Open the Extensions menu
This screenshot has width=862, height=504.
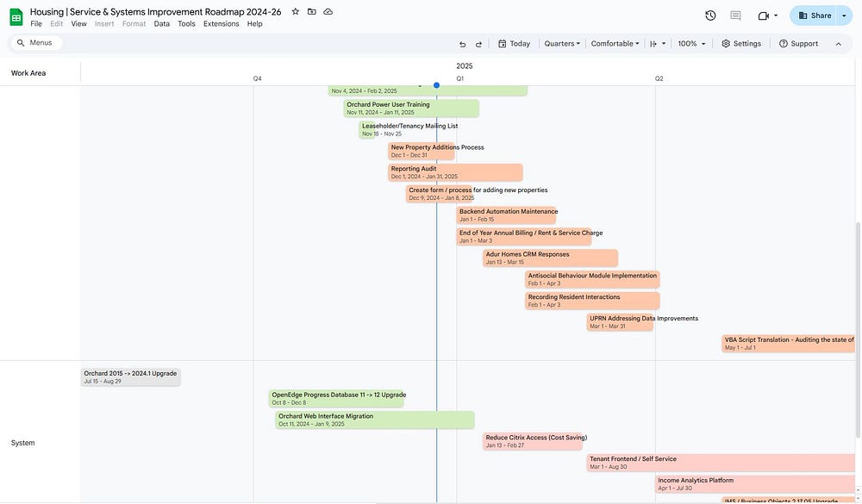221,24
